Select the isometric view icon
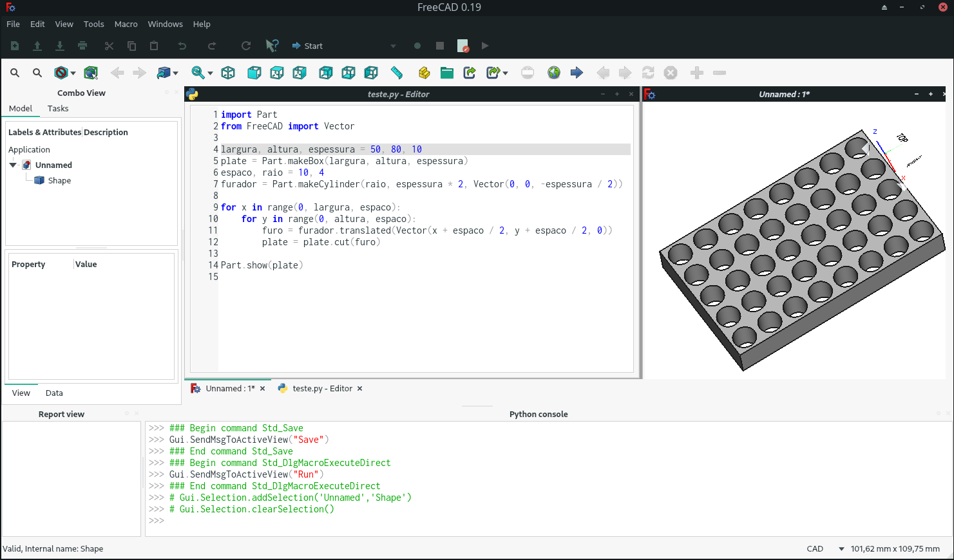This screenshot has height=560, width=954. click(x=229, y=73)
